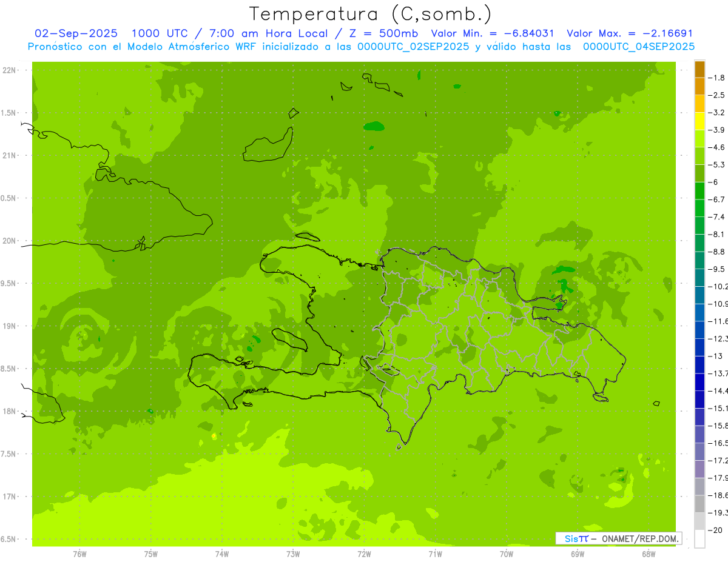
Task: Click the '72W' longitude label
Action: [364, 554]
